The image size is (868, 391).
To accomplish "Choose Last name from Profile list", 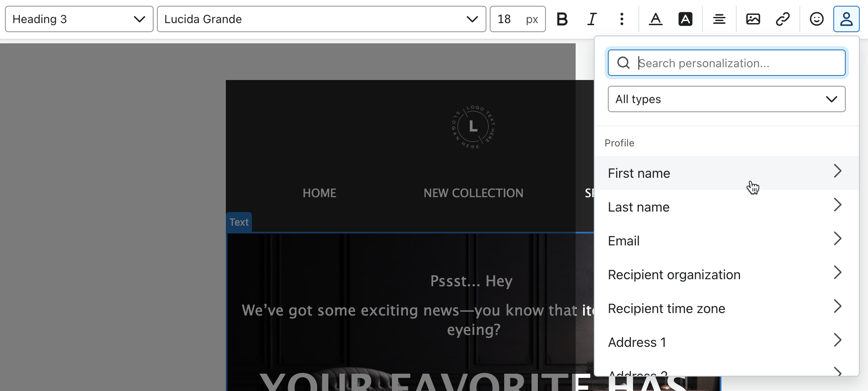I will 638,207.
